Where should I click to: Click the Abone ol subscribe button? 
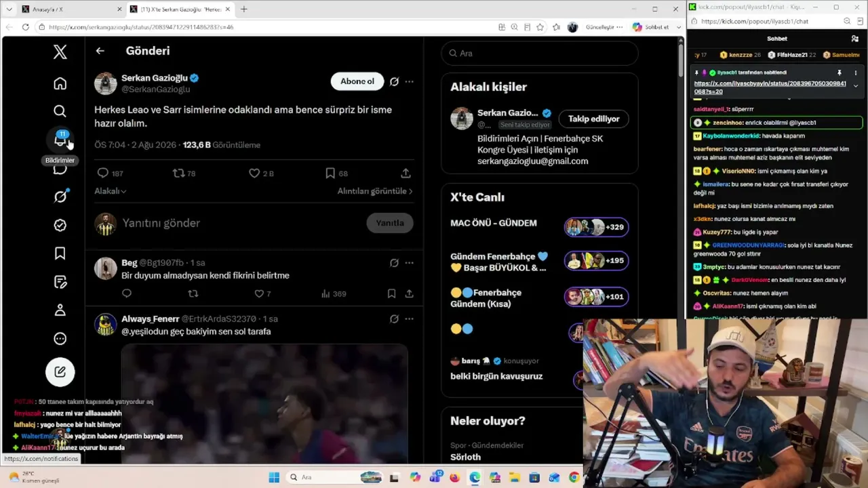coord(357,81)
